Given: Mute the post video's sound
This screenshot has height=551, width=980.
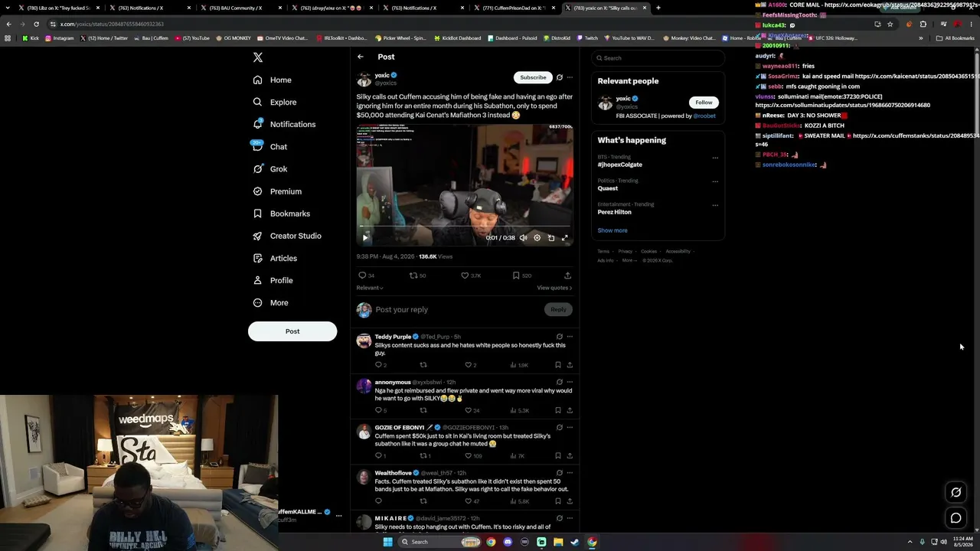Looking at the screenshot, I should coord(523,238).
